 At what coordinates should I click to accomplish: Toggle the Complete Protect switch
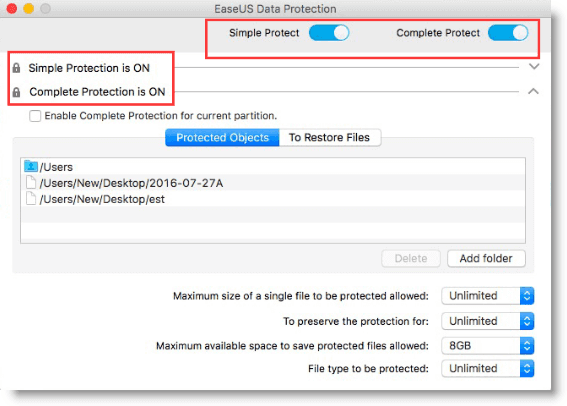[x=508, y=33]
